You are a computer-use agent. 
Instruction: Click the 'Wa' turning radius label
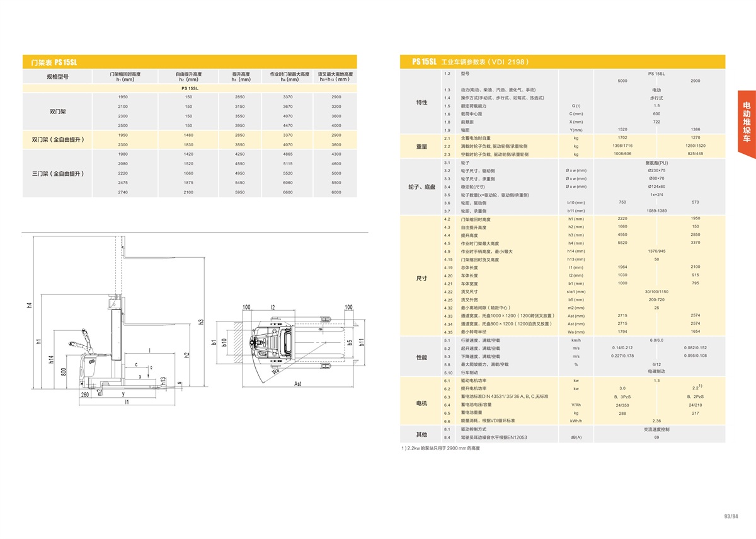(x=275, y=371)
